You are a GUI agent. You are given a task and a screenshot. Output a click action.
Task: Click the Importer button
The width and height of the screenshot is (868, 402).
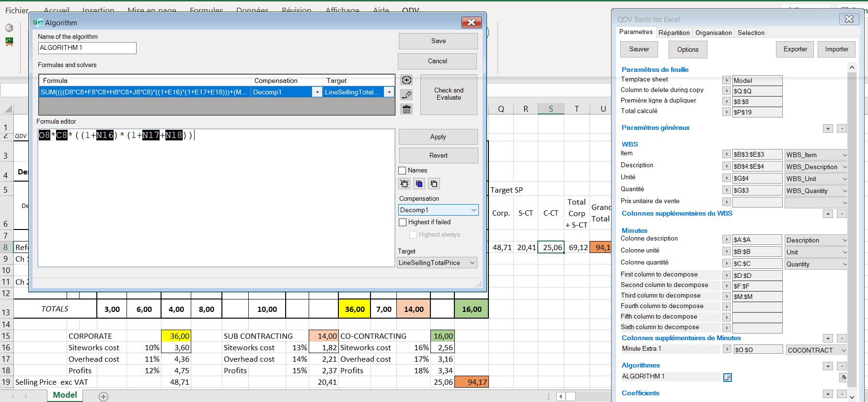pyautogui.click(x=837, y=49)
